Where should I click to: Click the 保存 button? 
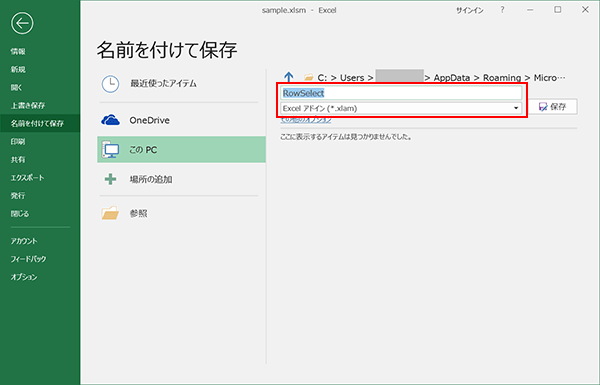(553, 107)
